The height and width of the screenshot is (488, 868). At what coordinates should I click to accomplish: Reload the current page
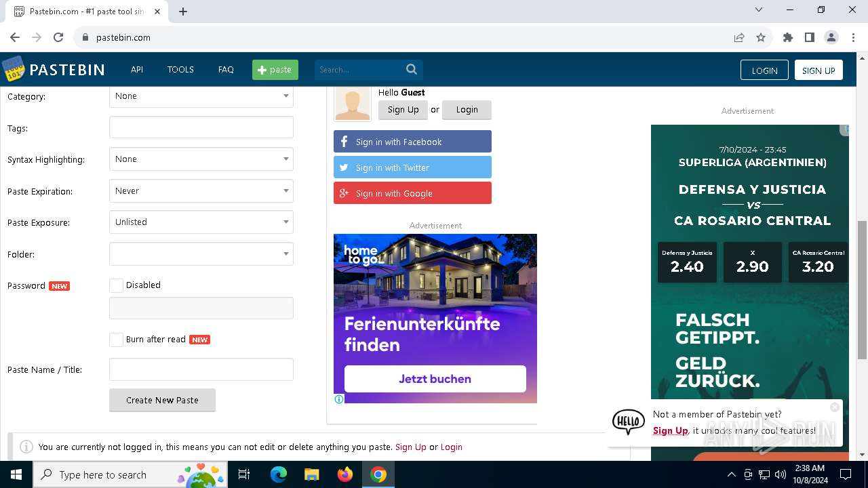[58, 37]
